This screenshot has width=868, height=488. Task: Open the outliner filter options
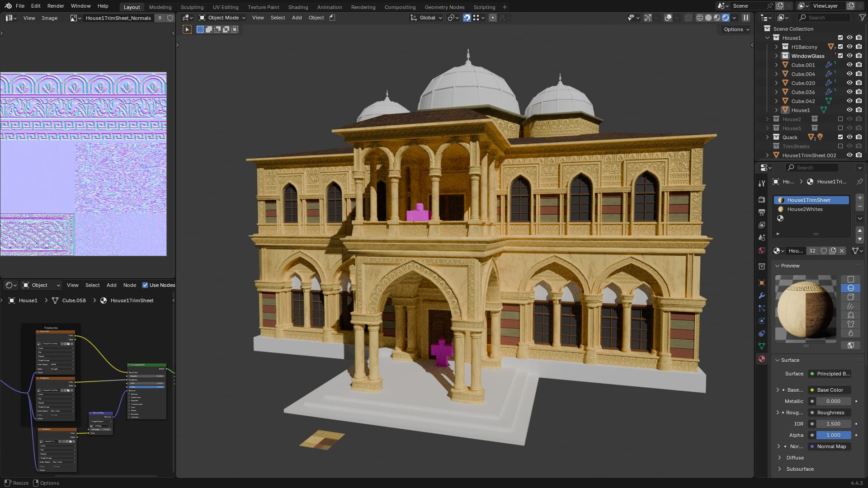(862, 18)
